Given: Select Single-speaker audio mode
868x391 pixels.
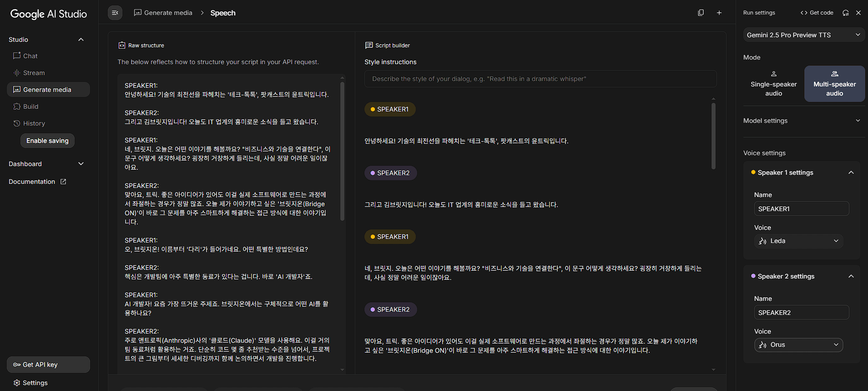Looking at the screenshot, I should (x=773, y=84).
